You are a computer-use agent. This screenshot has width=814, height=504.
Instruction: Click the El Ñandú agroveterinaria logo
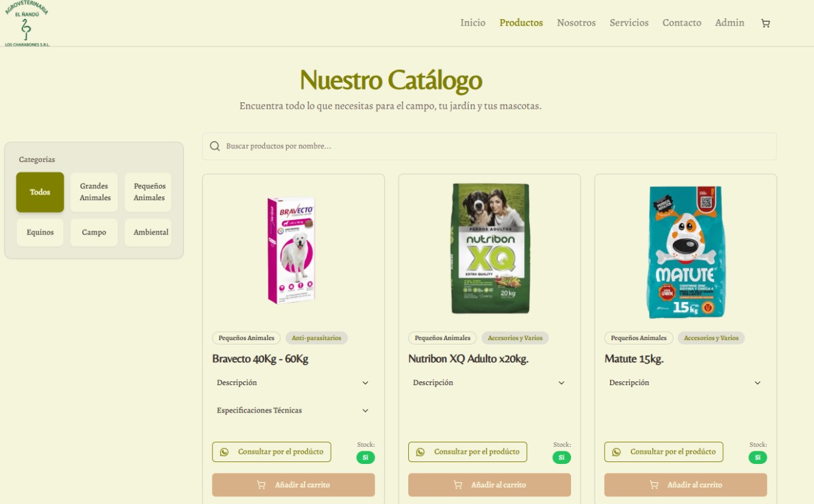pos(27,23)
